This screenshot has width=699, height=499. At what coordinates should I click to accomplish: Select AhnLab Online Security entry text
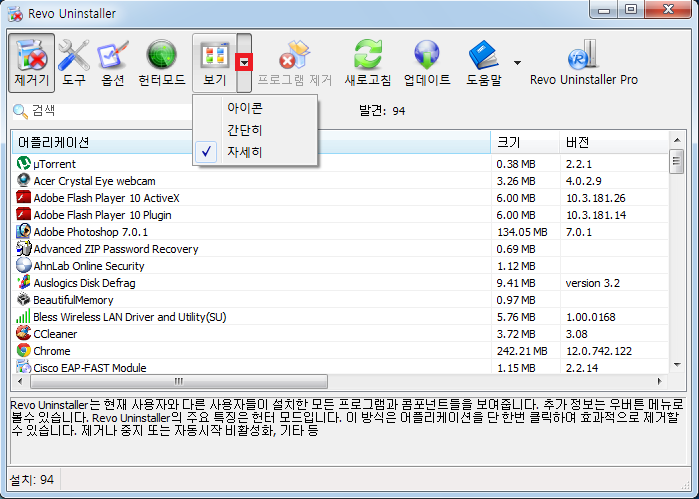click(x=89, y=266)
